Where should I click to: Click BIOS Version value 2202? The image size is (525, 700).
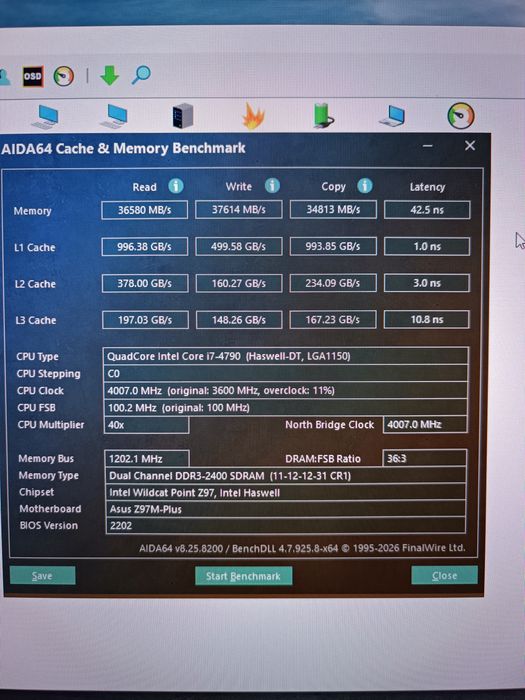click(x=286, y=525)
